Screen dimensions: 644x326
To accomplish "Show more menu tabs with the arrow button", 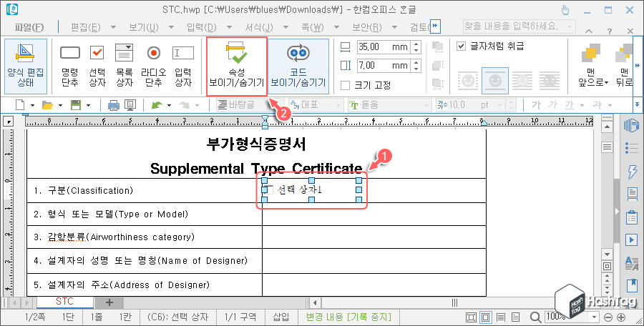I will [x=435, y=27].
